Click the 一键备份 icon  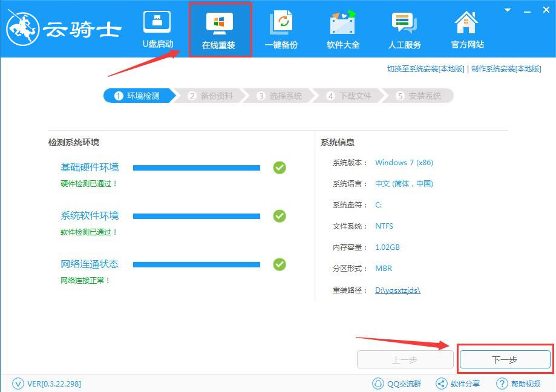tap(281, 28)
